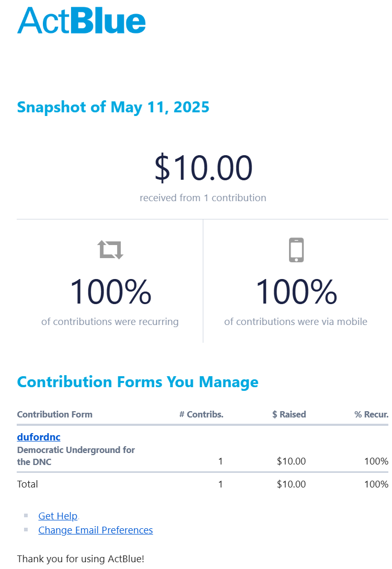The height and width of the screenshot is (569, 392).
Task: Click the # Contribs. column header
Action: point(201,414)
